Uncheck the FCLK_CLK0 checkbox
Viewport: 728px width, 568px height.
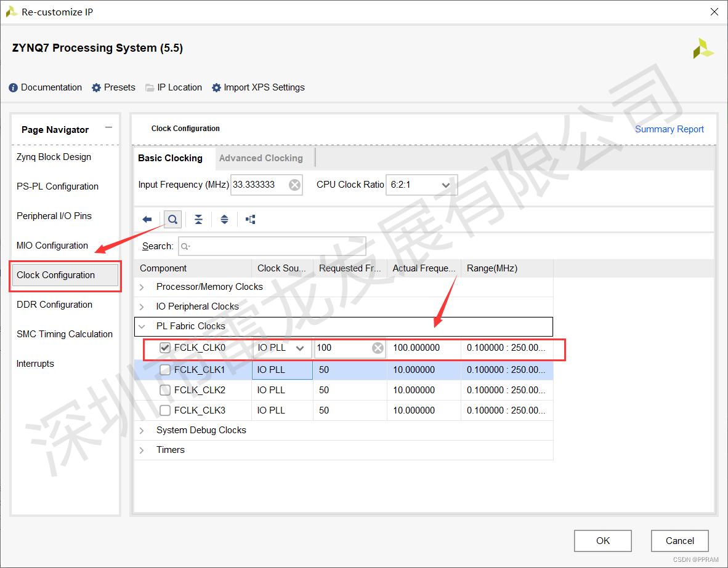tap(165, 348)
